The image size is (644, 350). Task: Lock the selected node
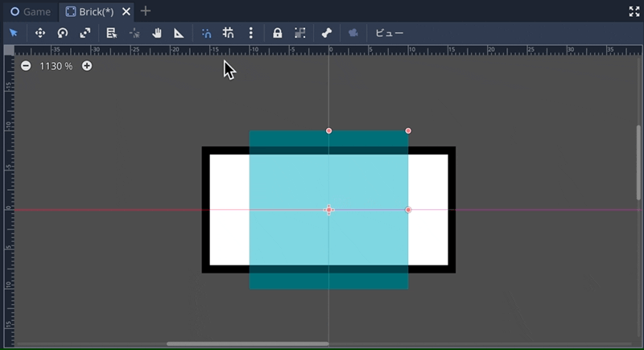(x=278, y=33)
